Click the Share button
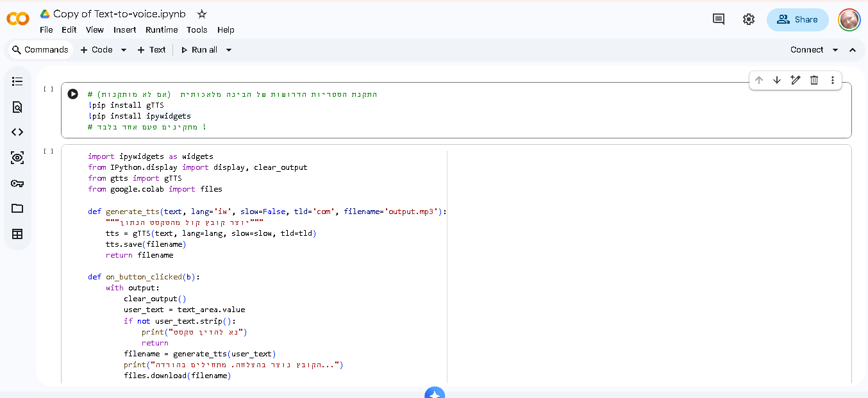The image size is (868, 398). 797,20
